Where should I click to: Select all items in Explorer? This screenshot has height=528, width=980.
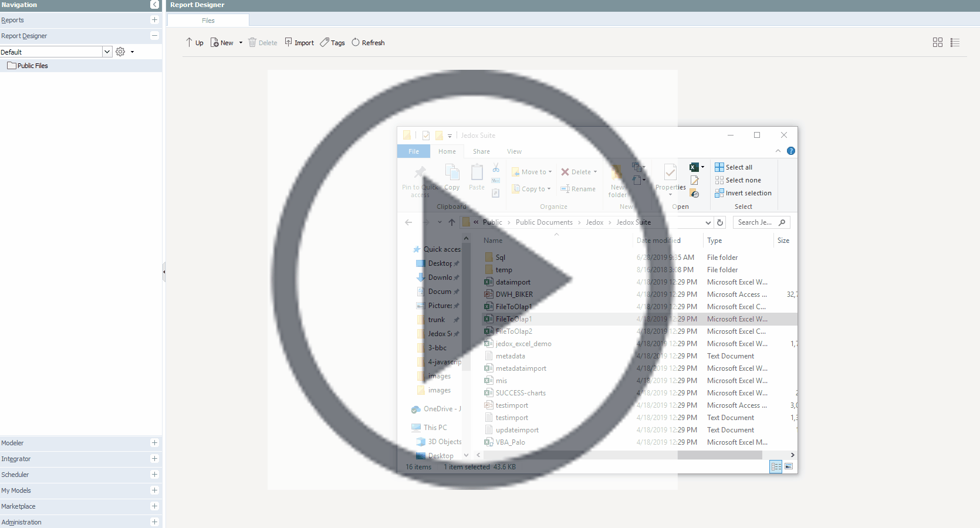coord(734,167)
